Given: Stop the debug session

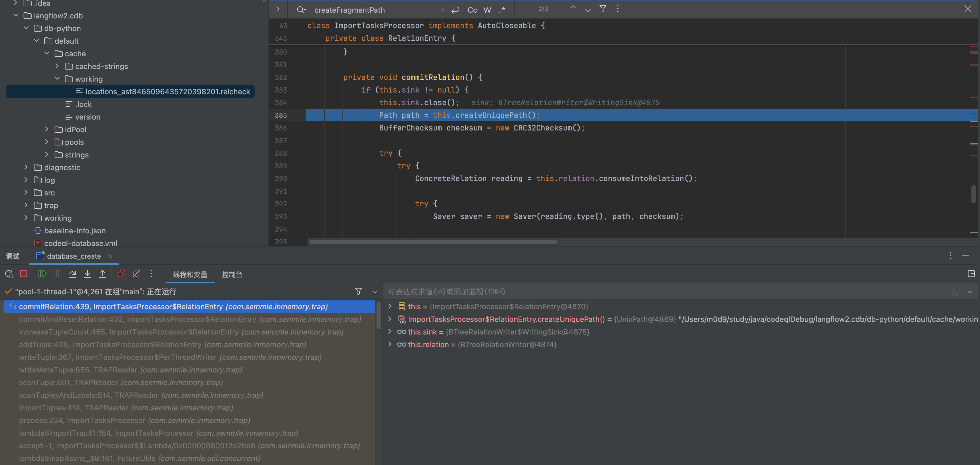Looking at the screenshot, I should coord(24,274).
